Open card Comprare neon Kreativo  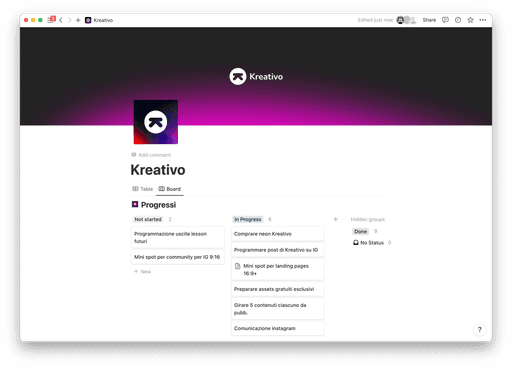pyautogui.click(x=278, y=234)
